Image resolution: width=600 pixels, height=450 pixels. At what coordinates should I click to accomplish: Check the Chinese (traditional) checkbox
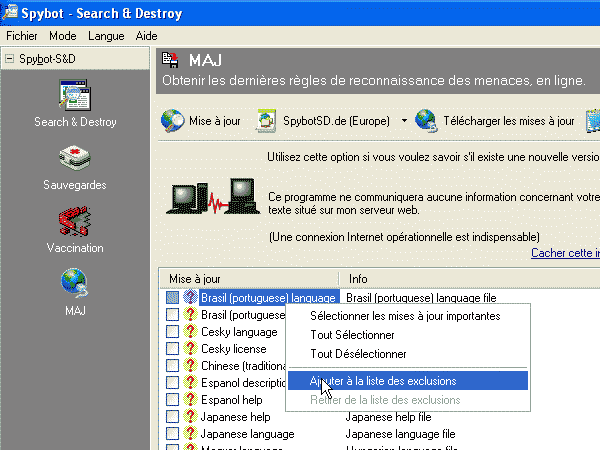click(173, 365)
